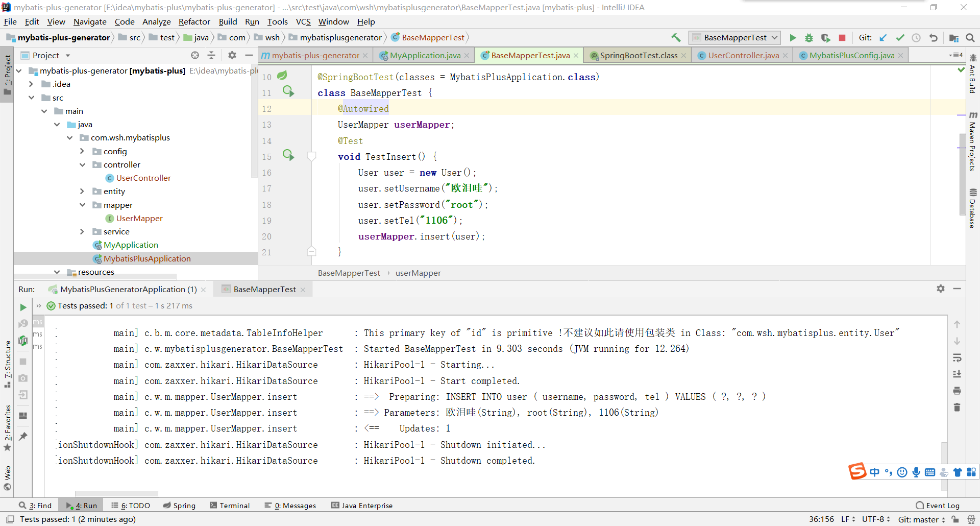This screenshot has height=526, width=980.
Task: Open the Terminal tool window
Action: [230, 506]
